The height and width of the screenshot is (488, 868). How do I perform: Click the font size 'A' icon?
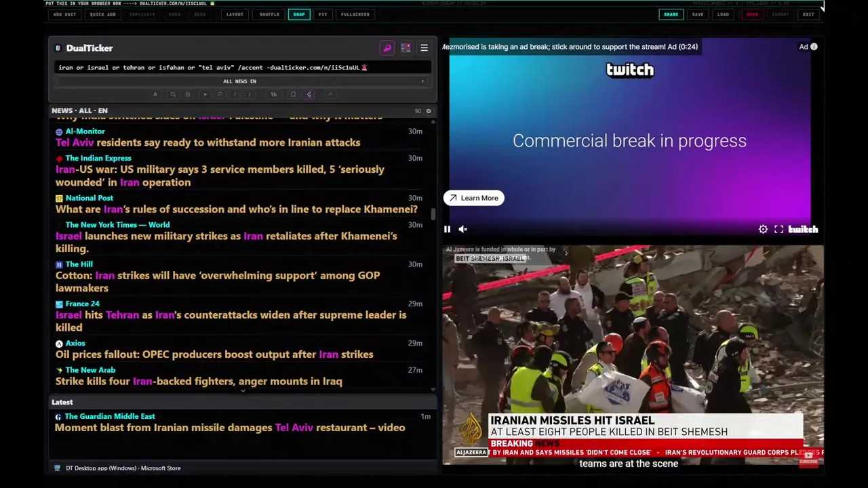click(x=155, y=94)
